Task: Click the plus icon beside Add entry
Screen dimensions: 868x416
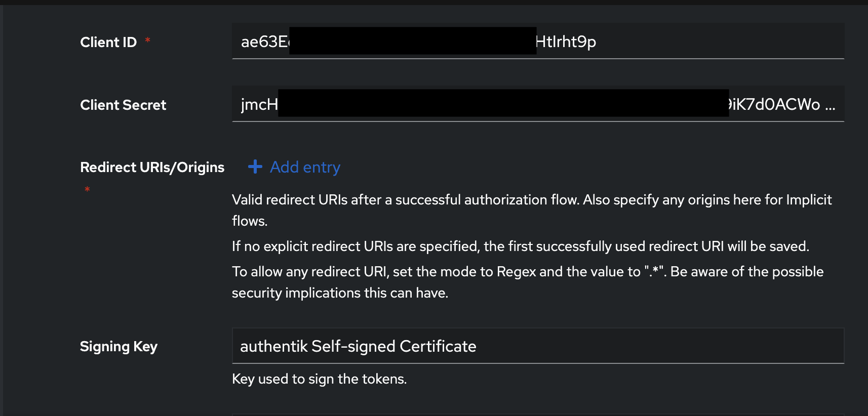Action: (x=255, y=167)
